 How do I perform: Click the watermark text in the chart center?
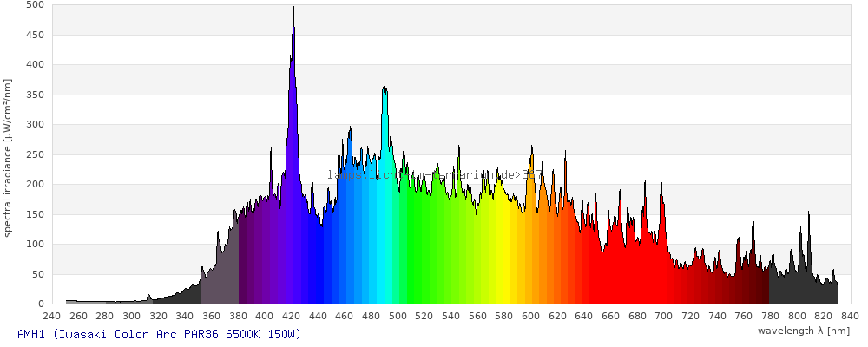[x=435, y=174]
